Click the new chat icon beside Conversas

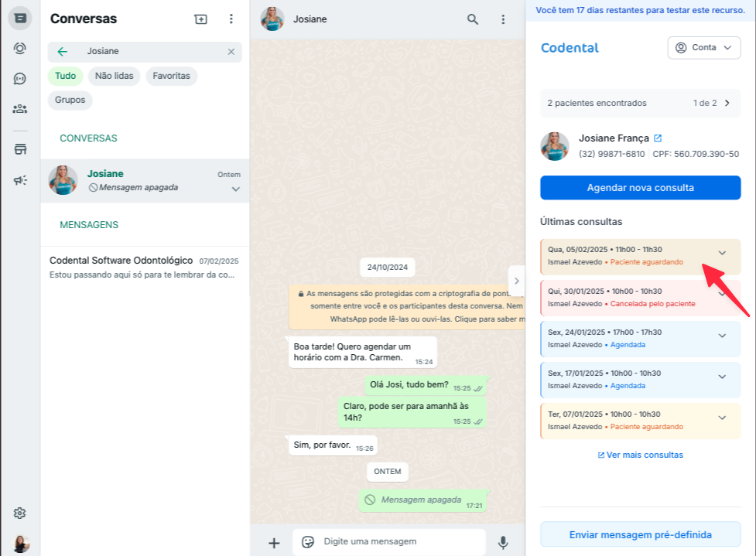201,19
